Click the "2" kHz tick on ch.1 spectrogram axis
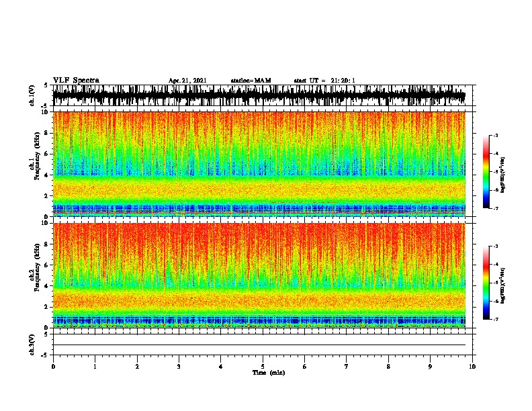This screenshot has height=411, width=532. [46, 196]
